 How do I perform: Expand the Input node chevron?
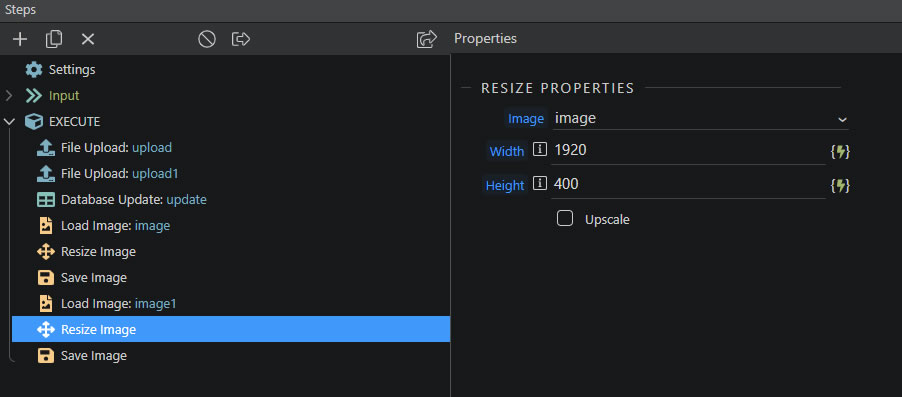pyautogui.click(x=9, y=96)
